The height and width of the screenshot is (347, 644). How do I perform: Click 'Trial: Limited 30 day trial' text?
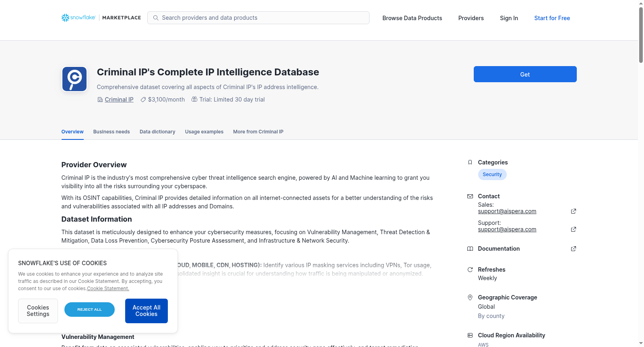pyautogui.click(x=232, y=100)
